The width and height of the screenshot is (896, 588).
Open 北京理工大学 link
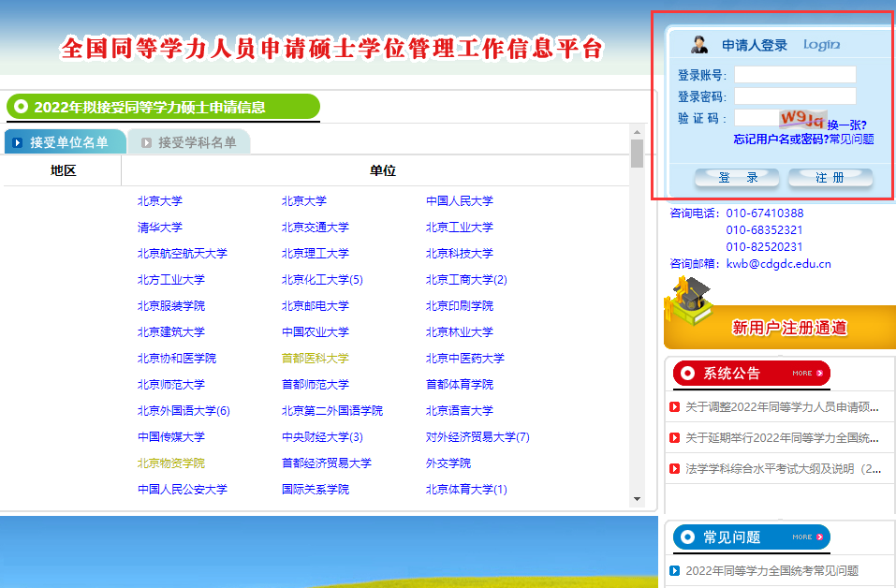click(x=316, y=253)
